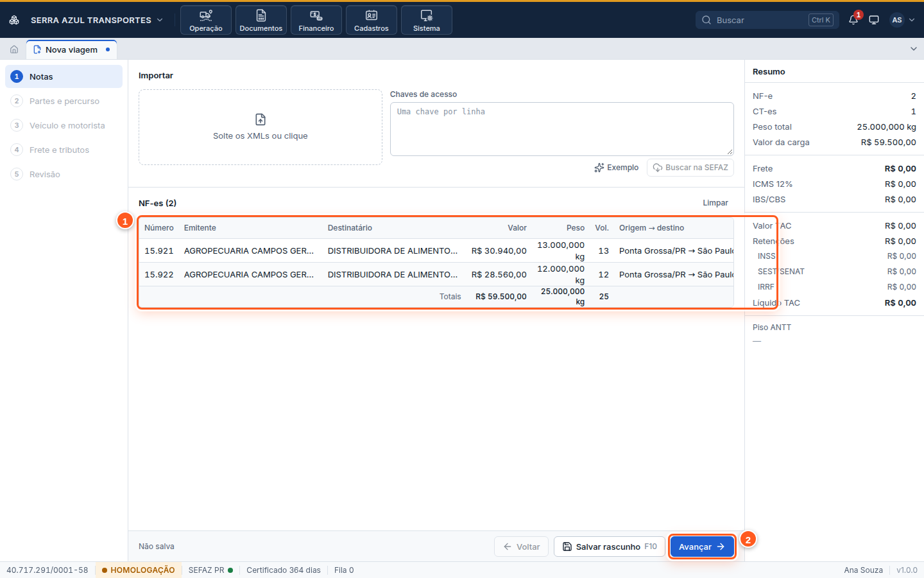Clear the NF-es list with Limpar
924x578 pixels.
715,203
